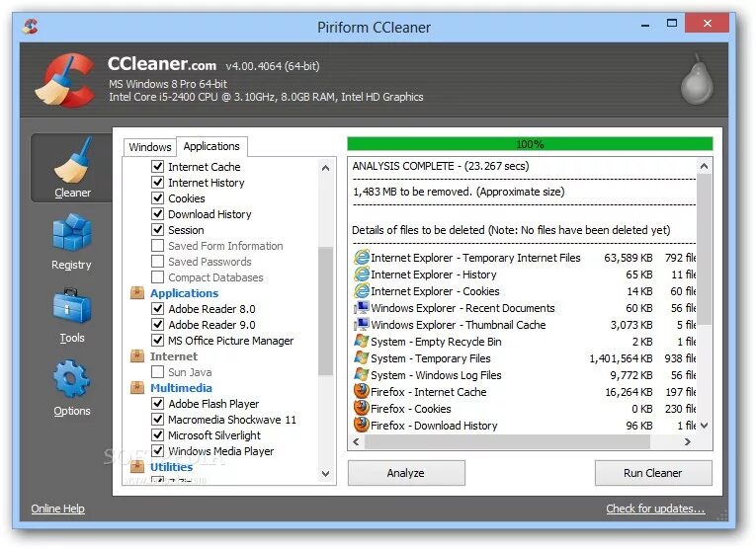Click Firefox icon for Internet Cache
Image resolution: width=756 pixels, height=549 pixels.
pos(362,391)
